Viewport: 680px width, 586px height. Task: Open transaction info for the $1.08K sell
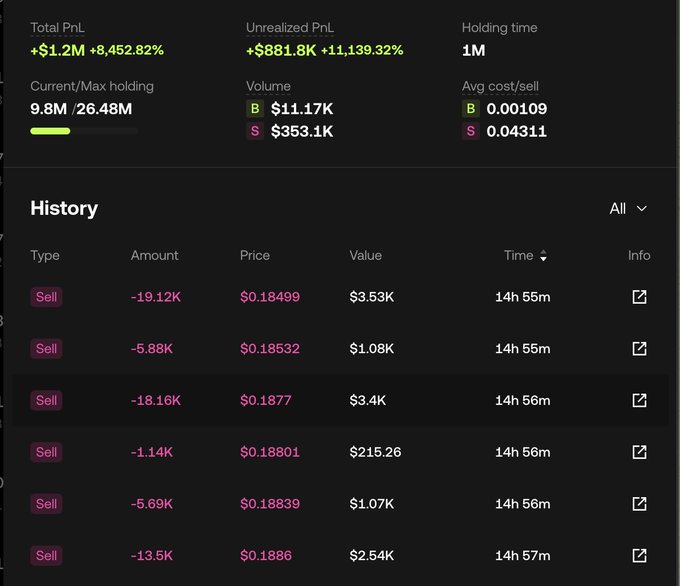click(639, 349)
